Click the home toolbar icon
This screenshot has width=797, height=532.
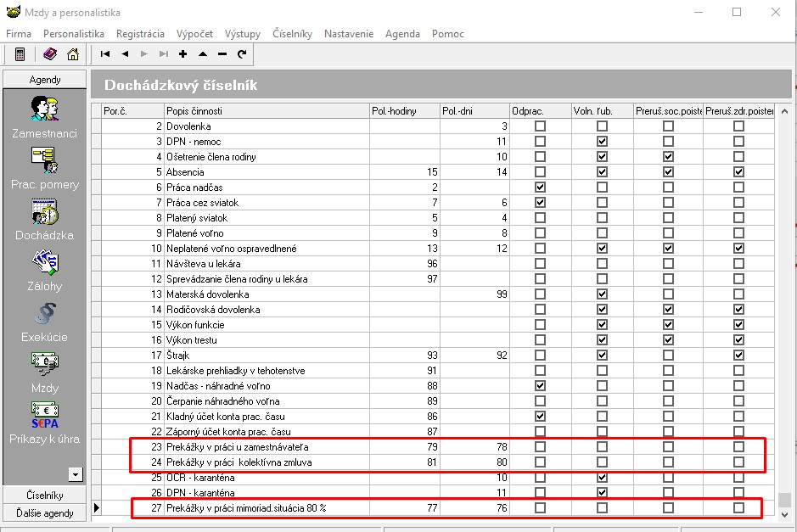pos(73,53)
